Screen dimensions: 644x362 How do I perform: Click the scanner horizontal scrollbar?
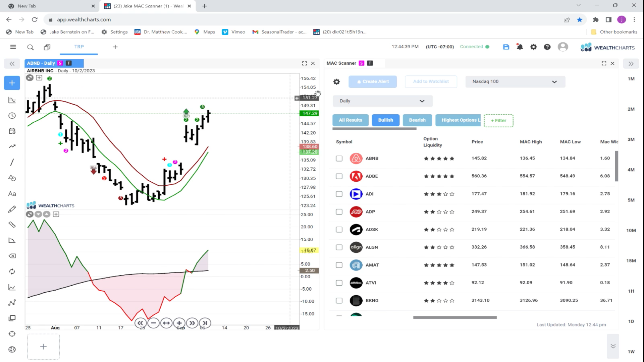(455, 317)
